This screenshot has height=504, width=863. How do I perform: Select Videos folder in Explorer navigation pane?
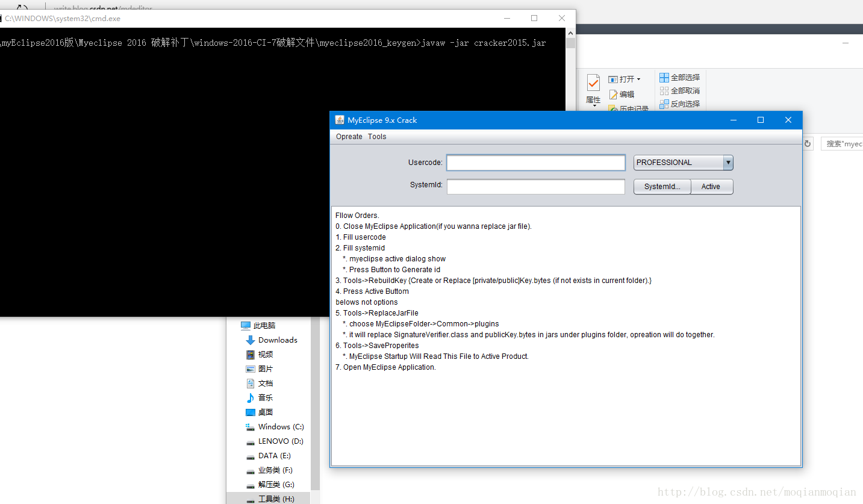(266, 355)
